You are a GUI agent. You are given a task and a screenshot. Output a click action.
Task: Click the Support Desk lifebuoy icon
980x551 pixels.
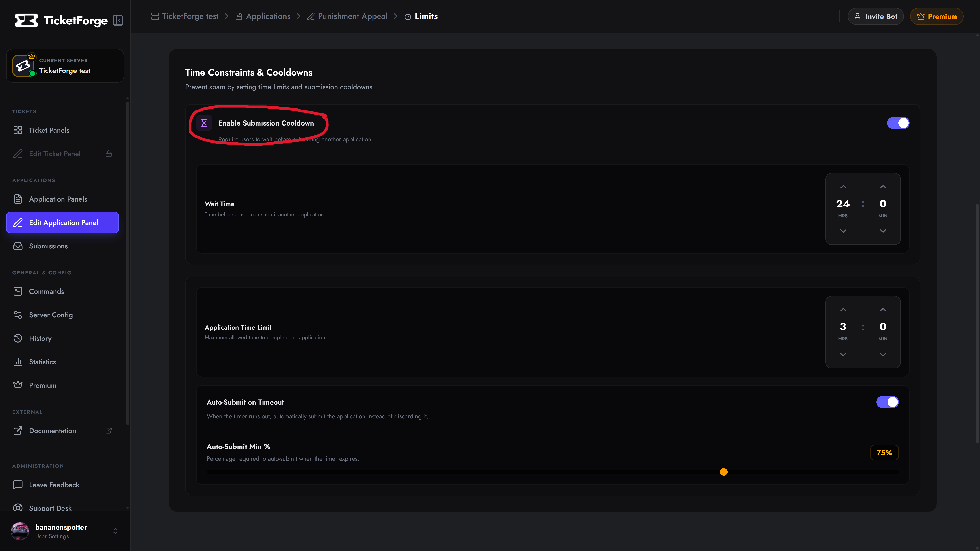18,508
